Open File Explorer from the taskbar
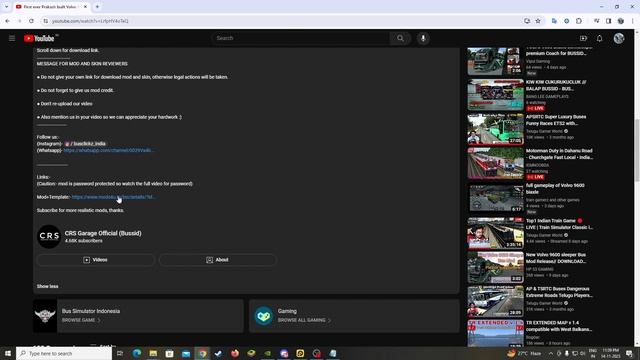The height and width of the screenshot is (360, 640). point(153,353)
